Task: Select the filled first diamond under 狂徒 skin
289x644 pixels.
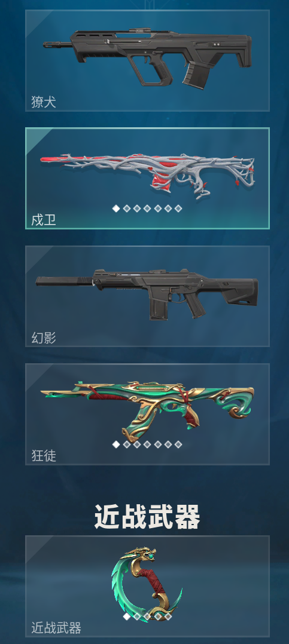Action: pyautogui.click(x=116, y=444)
